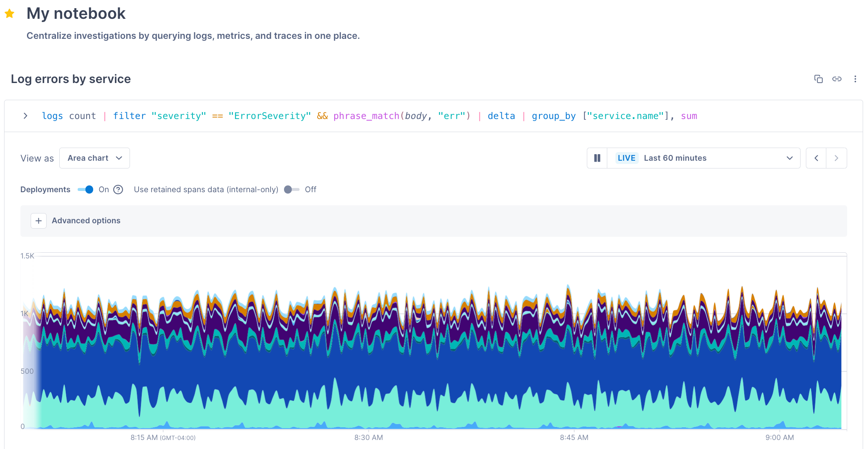Click the LIVE badge
Viewport: 868px width, 449px height.
[x=626, y=158]
